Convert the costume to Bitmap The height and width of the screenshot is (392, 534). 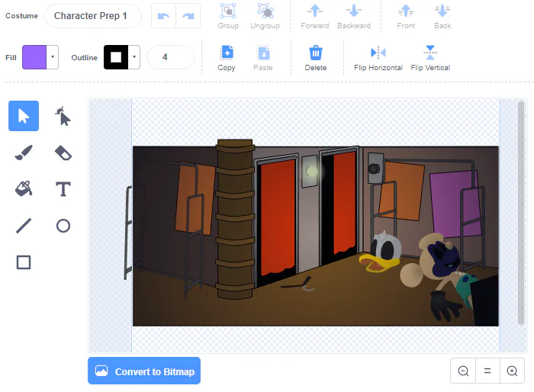click(x=144, y=371)
